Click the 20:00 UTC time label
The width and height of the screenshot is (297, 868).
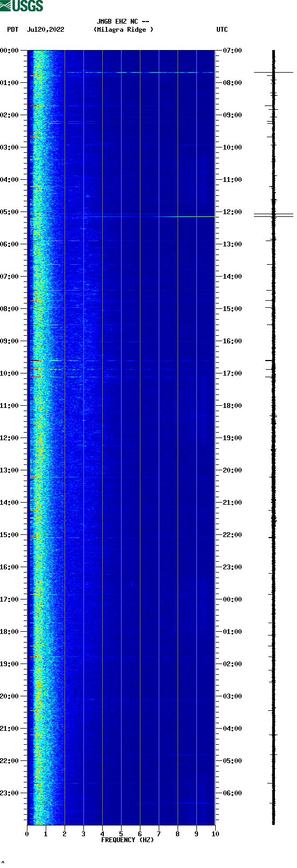(x=232, y=470)
